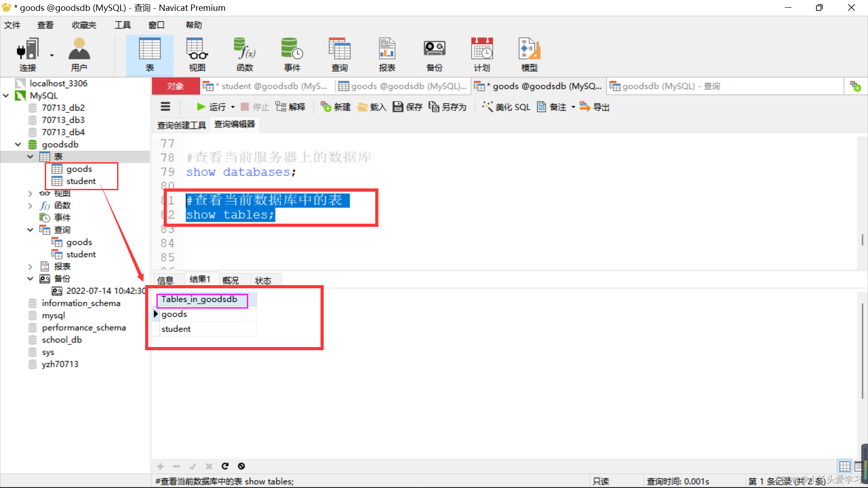Open the 文件 menu
The height and width of the screenshot is (488, 868).
(12, 25)
